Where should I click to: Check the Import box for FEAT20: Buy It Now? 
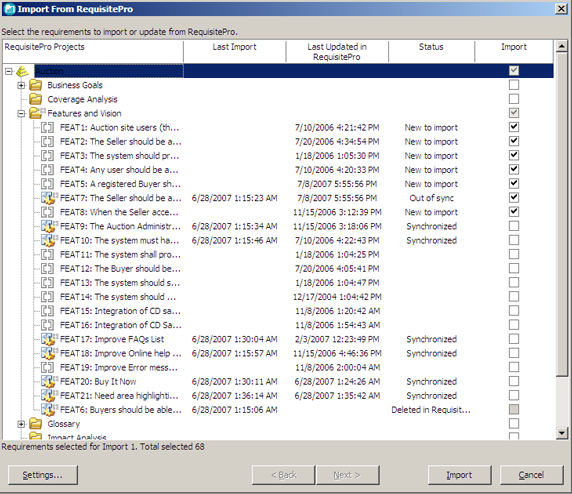click(x=514, y=381)
